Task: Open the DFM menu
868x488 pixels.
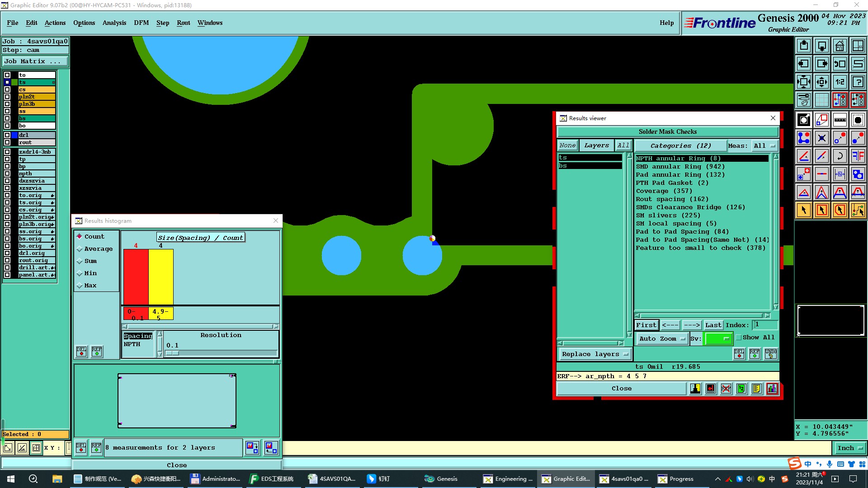Action: pyautogui.click(x=141, y=23)
